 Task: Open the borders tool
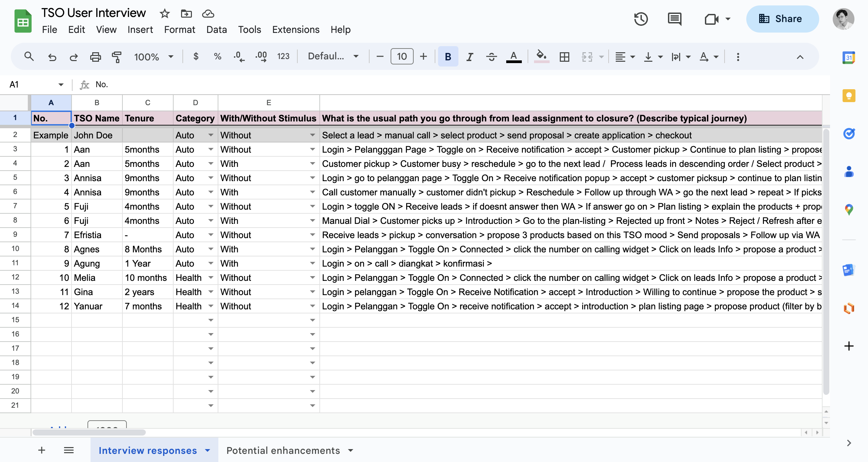point(565,57)
